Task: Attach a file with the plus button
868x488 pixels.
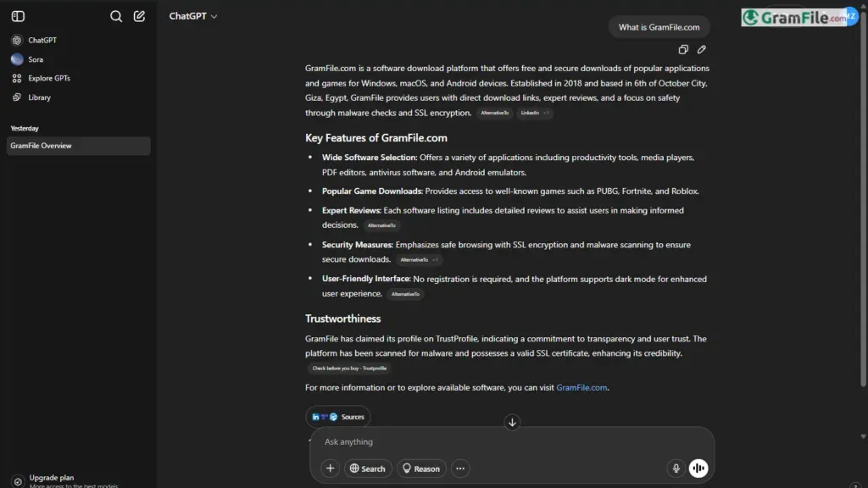Action: pos(330,469)
